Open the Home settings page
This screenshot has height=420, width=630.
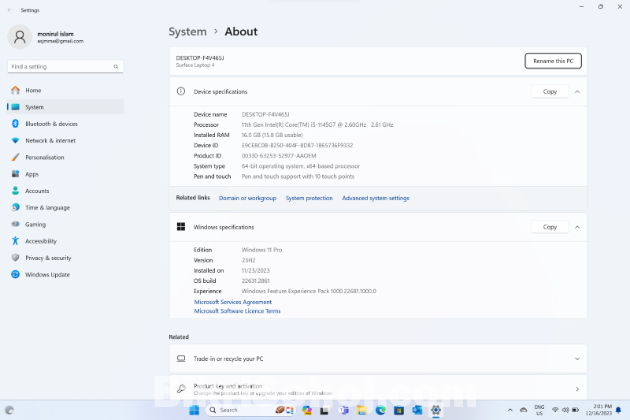65,90
